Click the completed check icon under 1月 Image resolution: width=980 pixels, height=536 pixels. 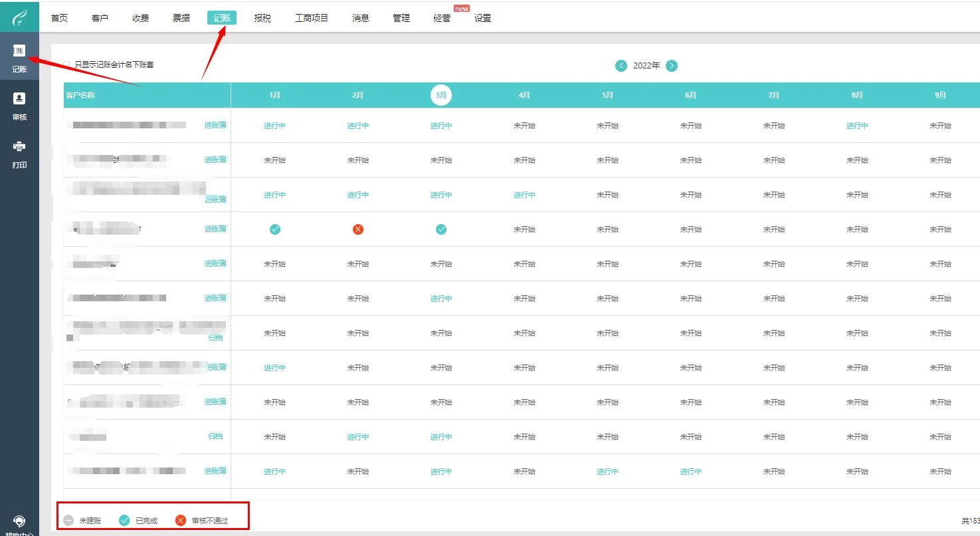click(x=275, y=229)
